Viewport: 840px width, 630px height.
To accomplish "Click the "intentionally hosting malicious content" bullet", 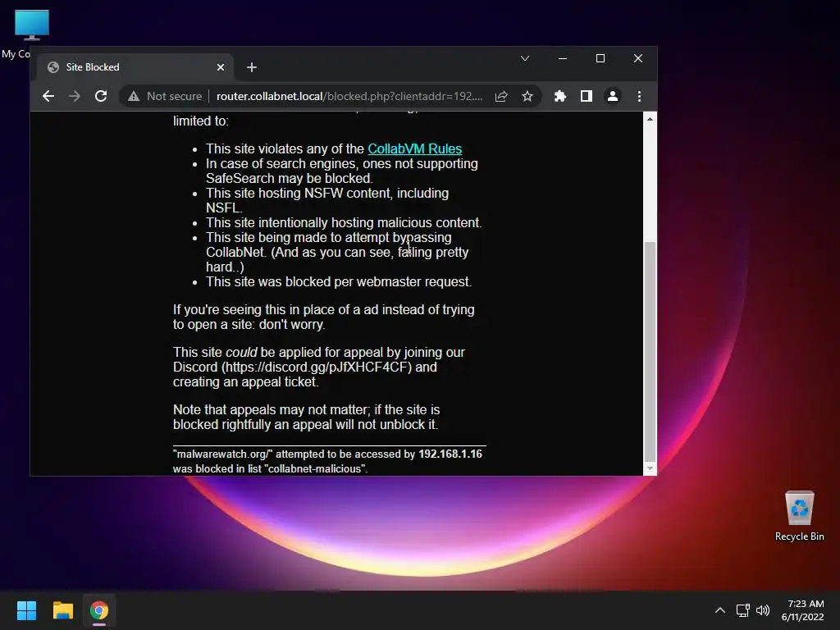I will point(344,223).
